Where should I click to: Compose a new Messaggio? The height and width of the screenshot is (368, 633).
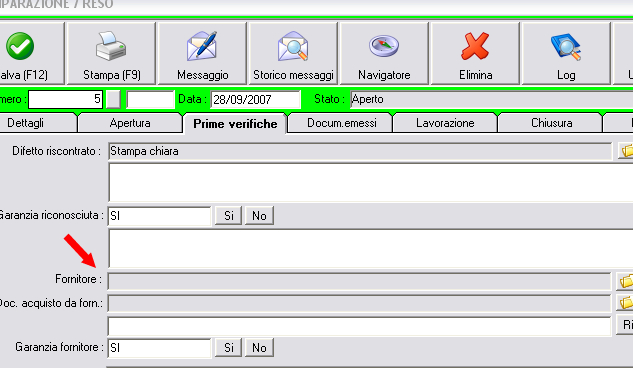point(202,53)
